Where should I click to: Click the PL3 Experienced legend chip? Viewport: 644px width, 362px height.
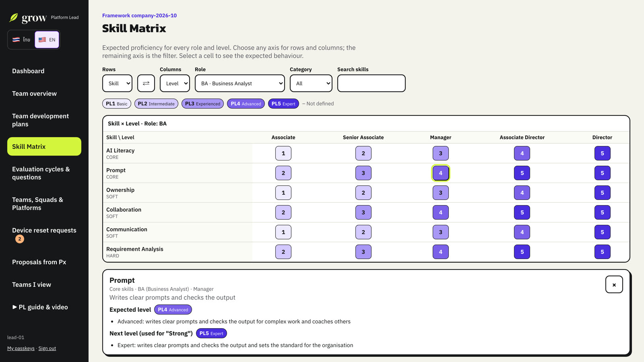[x=202, y=104]
